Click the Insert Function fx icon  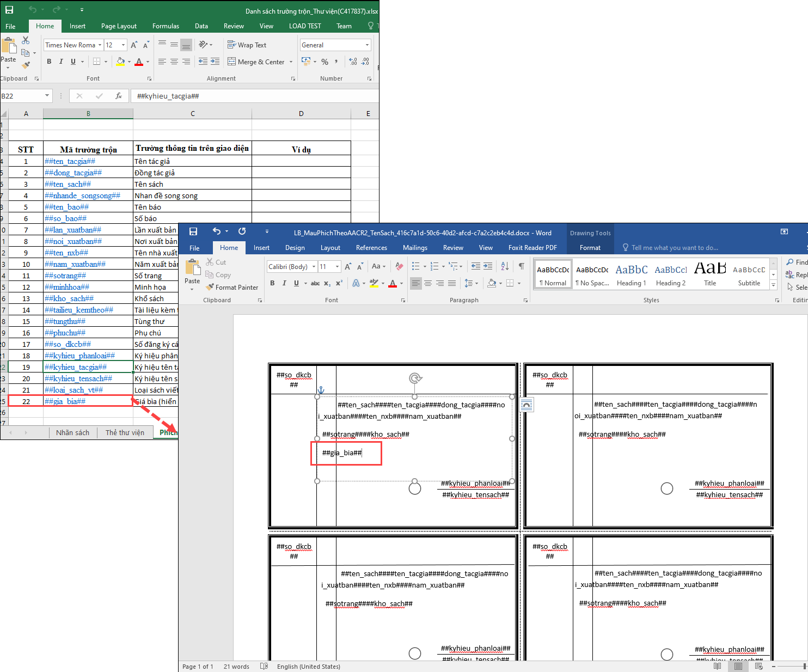[118, 96]
